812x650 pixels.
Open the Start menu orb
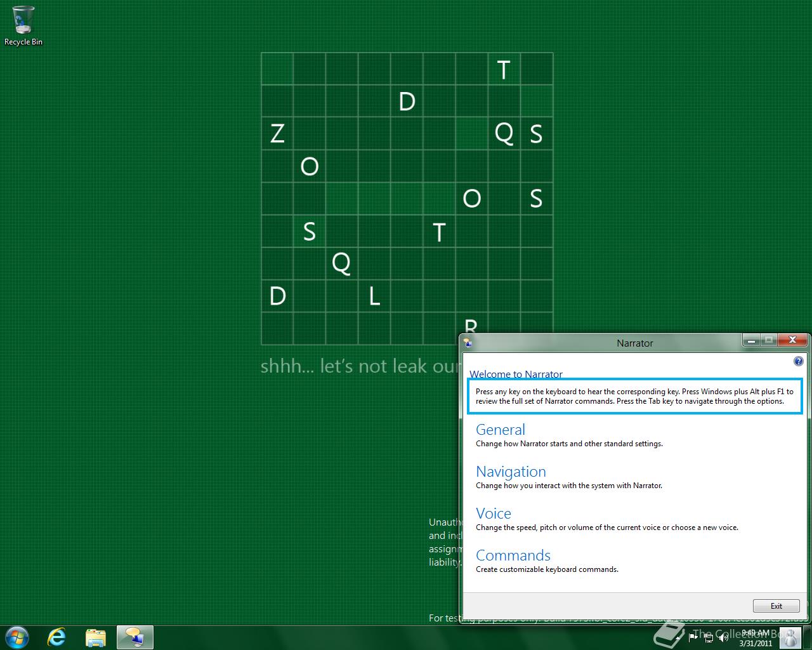17,637
